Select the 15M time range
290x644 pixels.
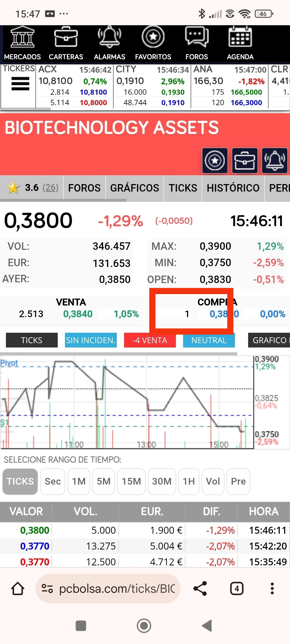(131, 481)
